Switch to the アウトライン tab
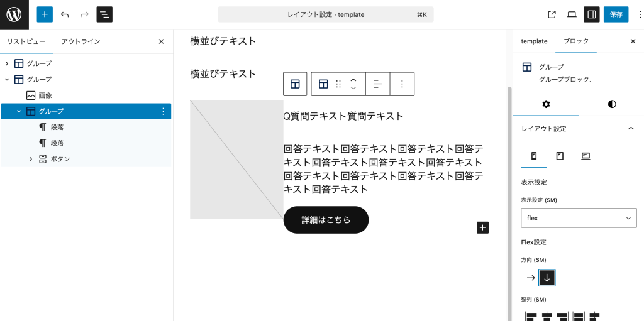Image resolution: width=644 pixels, height=321 pixels. click(x=81, y=41)
